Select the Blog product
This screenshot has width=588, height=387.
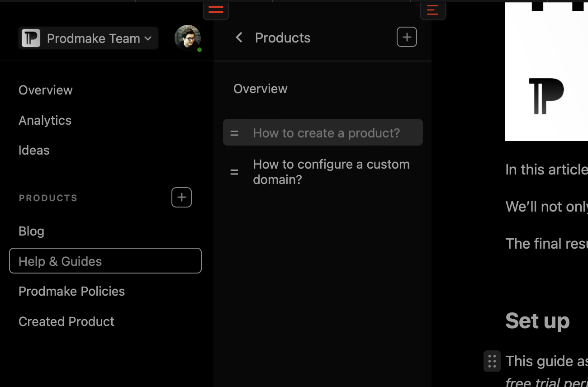(31, 231)
